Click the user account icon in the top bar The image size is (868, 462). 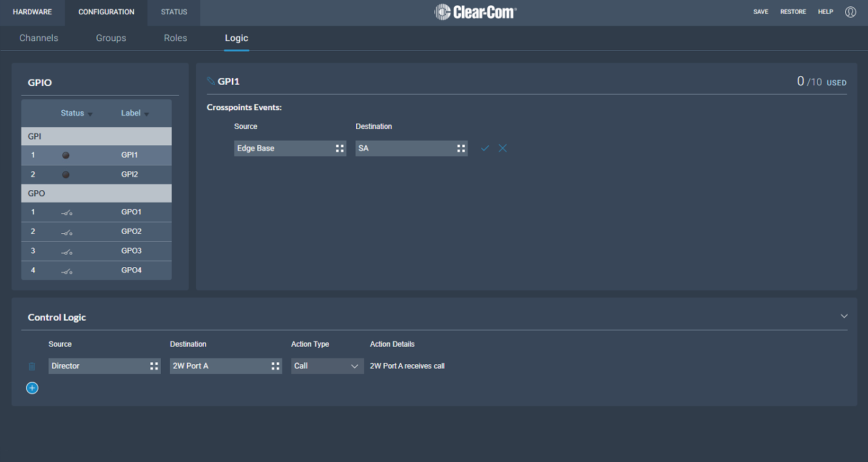[x=850, y=11]
